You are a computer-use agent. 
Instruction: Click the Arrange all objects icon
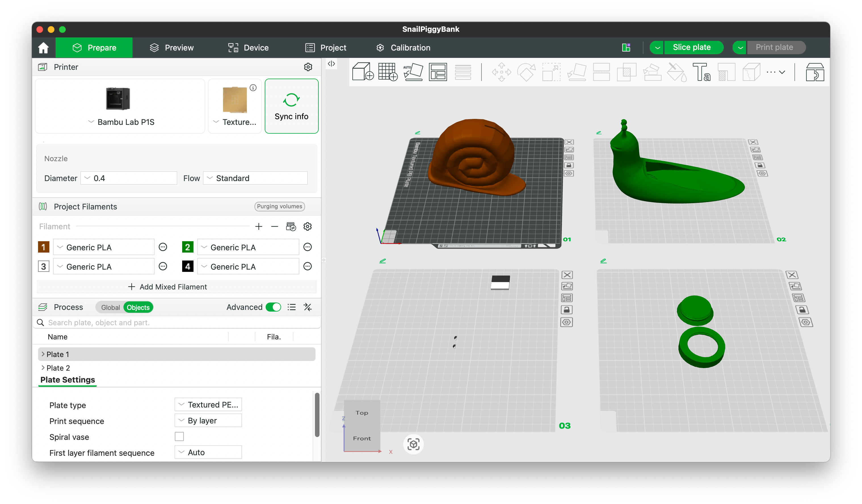[438, 72]
